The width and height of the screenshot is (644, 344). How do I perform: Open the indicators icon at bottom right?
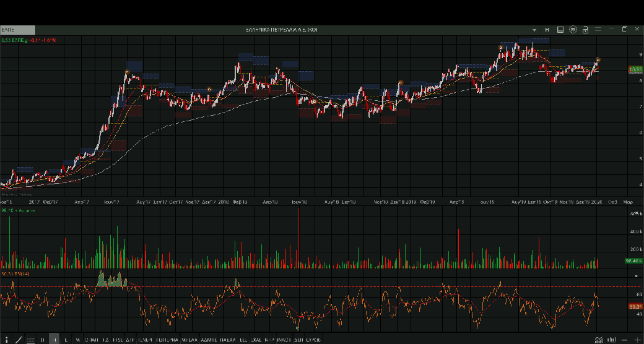(x=598, y=340)
